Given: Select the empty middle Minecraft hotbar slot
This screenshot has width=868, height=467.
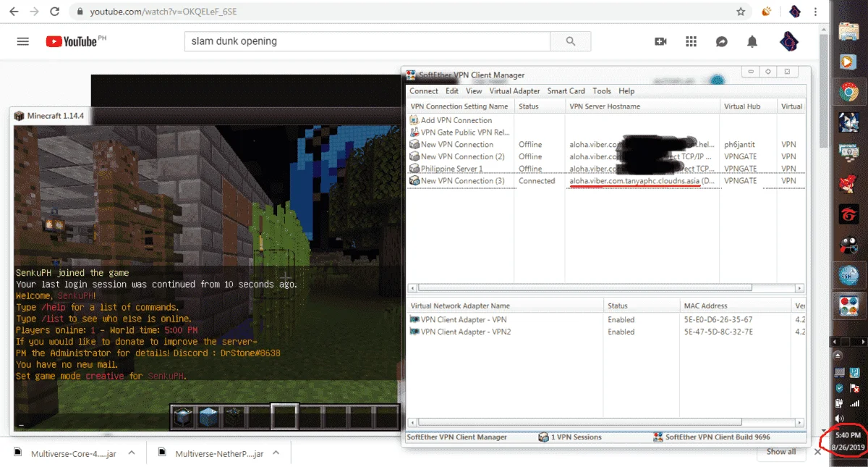Looking at the screenshot, I should click(x=285, y=418).
